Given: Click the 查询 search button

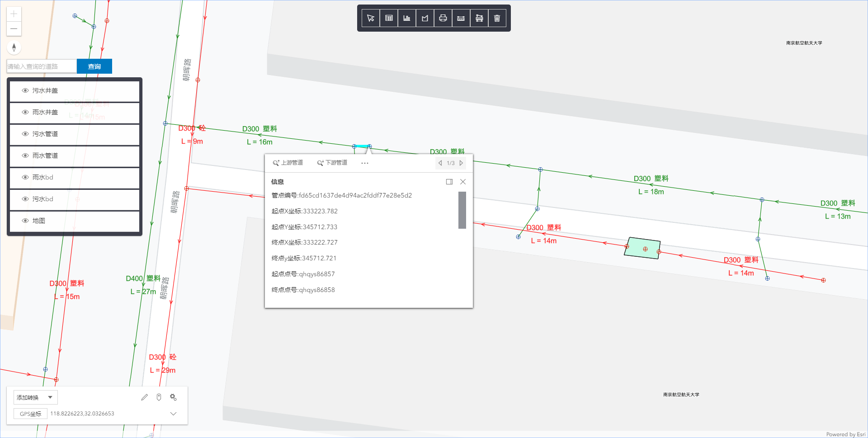Looking at the screenshot, I should coord(94,66).
